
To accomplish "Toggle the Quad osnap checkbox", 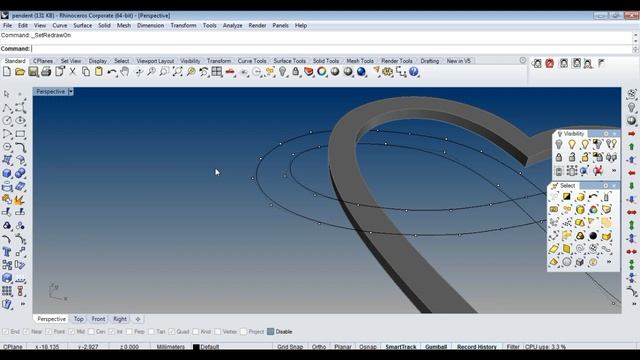I will [x=172, y=332].
